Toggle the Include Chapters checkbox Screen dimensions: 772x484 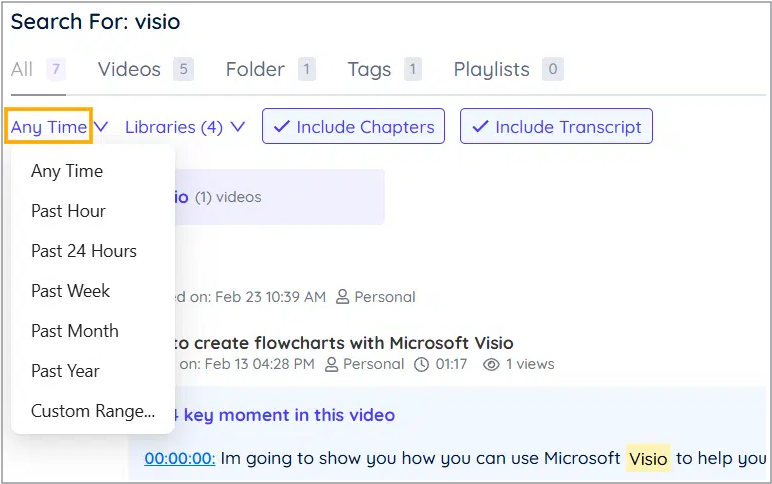(353, 127)
